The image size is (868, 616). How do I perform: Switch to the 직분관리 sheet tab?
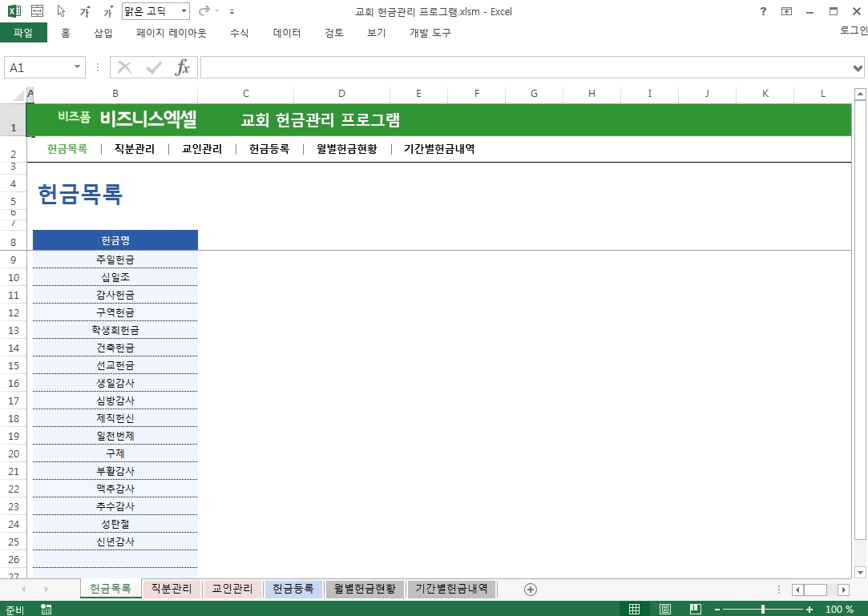coord(172,589)
